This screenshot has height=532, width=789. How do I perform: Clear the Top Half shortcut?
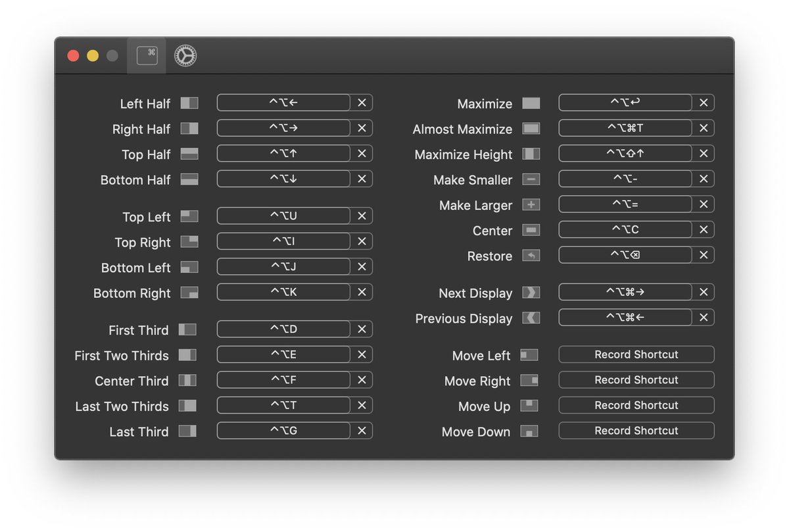pyautogui.click(x=362, y=153)
